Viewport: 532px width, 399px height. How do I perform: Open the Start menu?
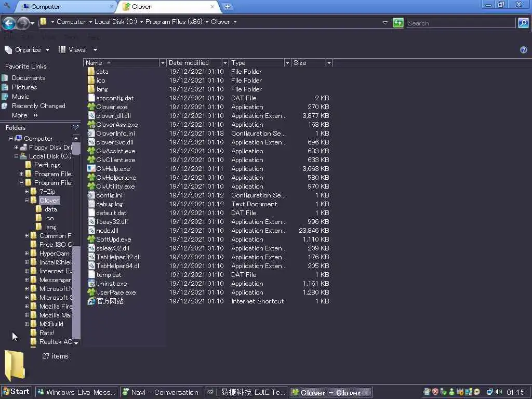[16, 392]
